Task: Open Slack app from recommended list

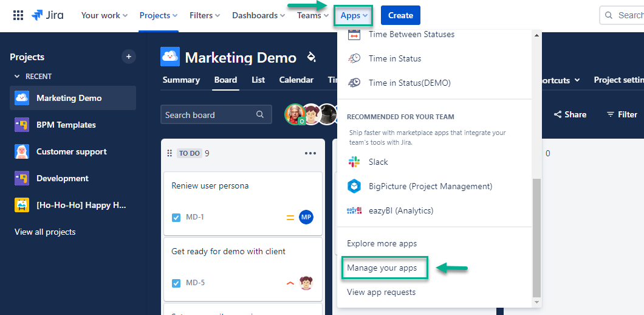Action: 378,162
